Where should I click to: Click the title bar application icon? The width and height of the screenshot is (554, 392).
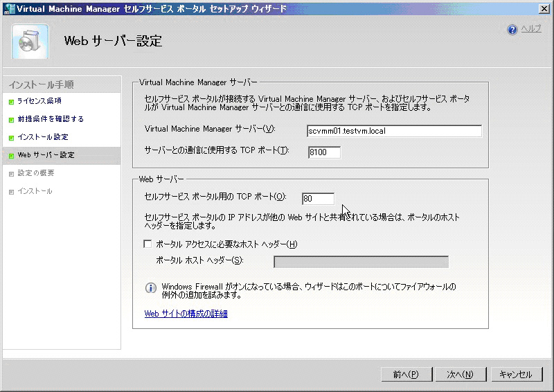click(8, 8)
